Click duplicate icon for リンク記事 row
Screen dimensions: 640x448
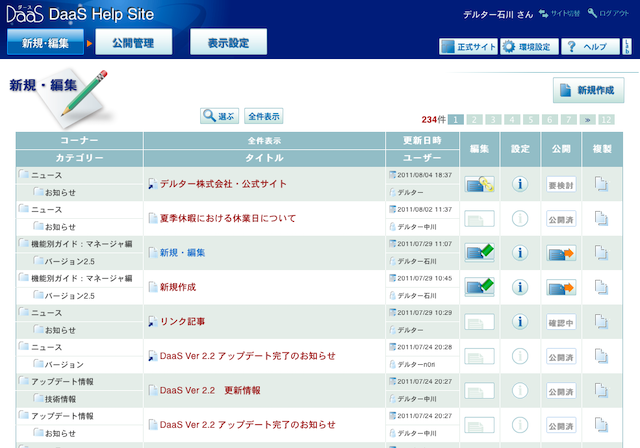(x=601, y=322)
